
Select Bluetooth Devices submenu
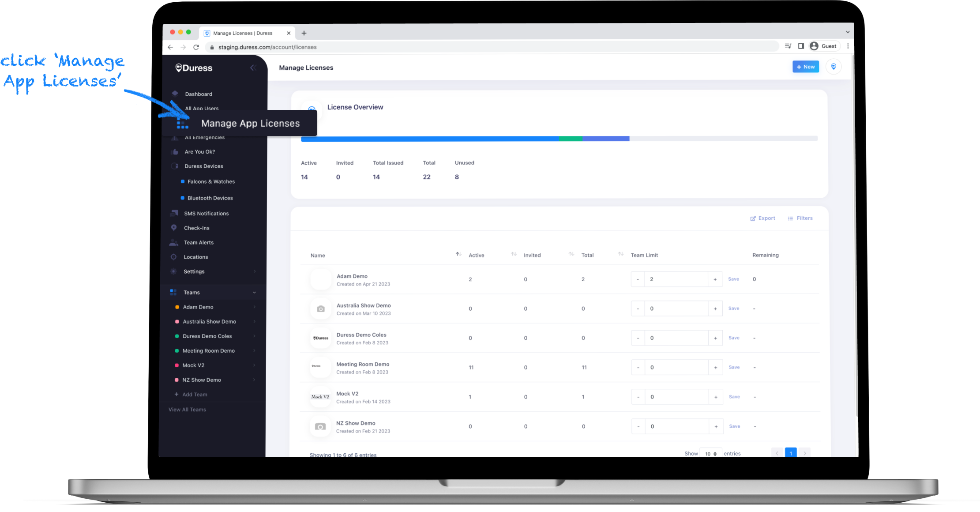(x=210, y=198)
